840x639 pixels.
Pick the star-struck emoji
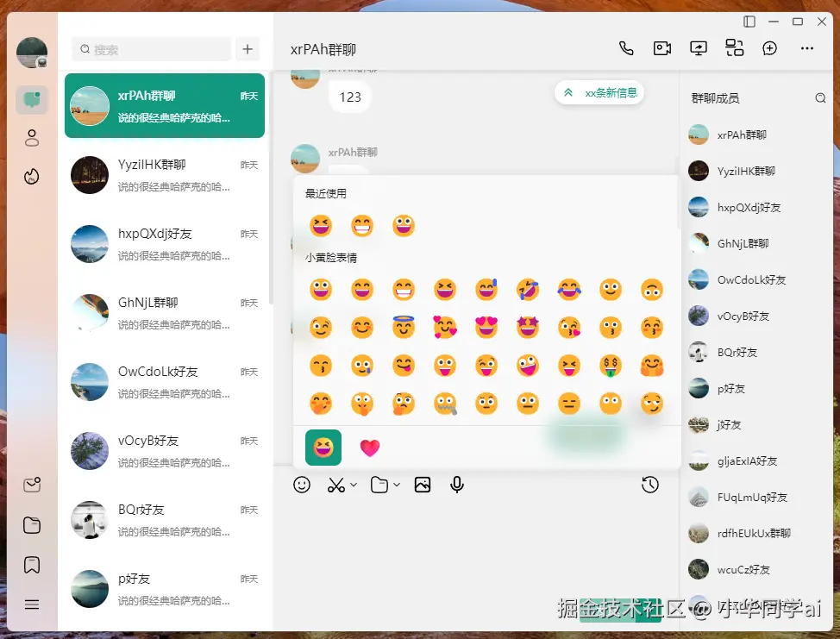point(527,327)
